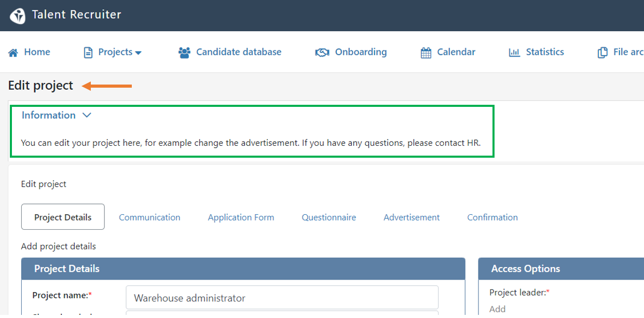
Task: Switch to the Communication tab
Action: (149, 217)
